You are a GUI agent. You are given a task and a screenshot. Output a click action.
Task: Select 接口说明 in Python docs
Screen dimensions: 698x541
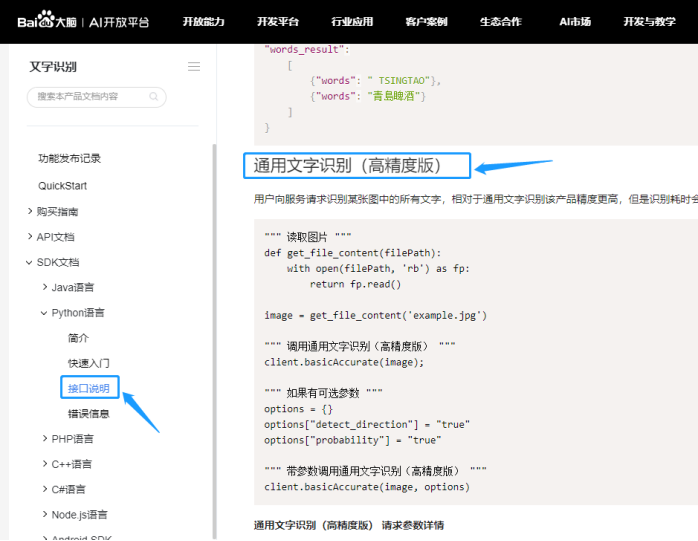click(x=89, y=388)
